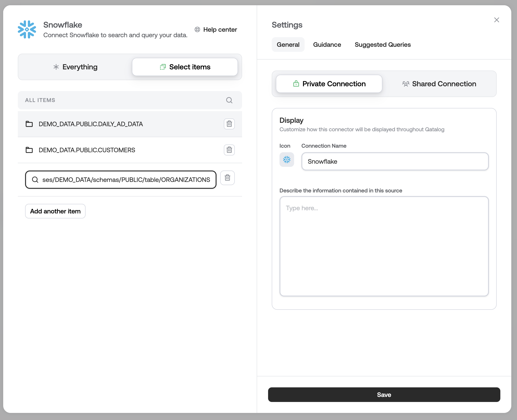Click the ALL ITEMS header label
Image resolution: width=517 pixels, height=420 pixels.
[40, 100]
